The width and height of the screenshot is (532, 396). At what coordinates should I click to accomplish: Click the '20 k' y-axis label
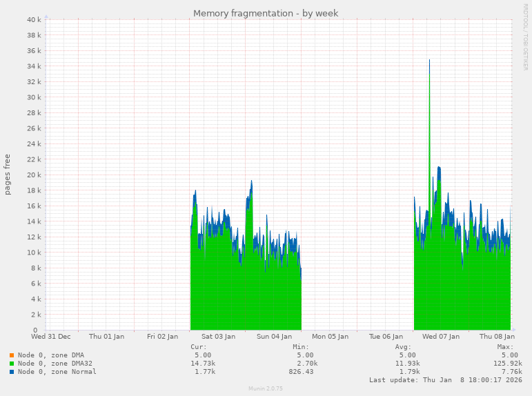(34, 175)
